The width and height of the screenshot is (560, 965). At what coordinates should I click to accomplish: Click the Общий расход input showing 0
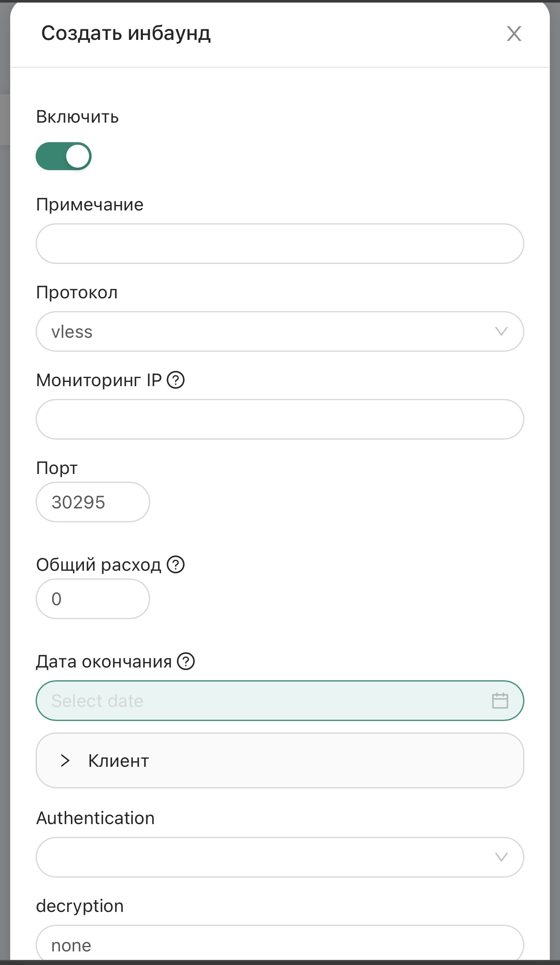[x=92, y=599]
